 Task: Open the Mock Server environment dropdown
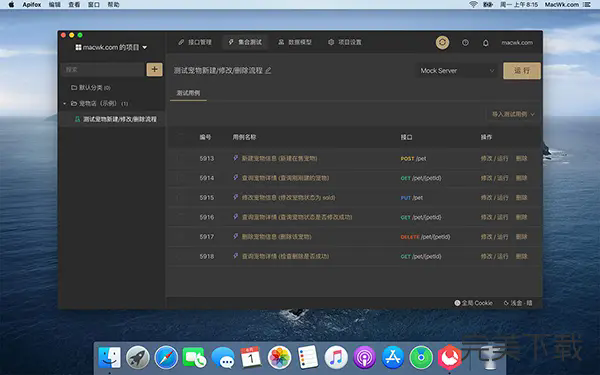click(457, 71)
